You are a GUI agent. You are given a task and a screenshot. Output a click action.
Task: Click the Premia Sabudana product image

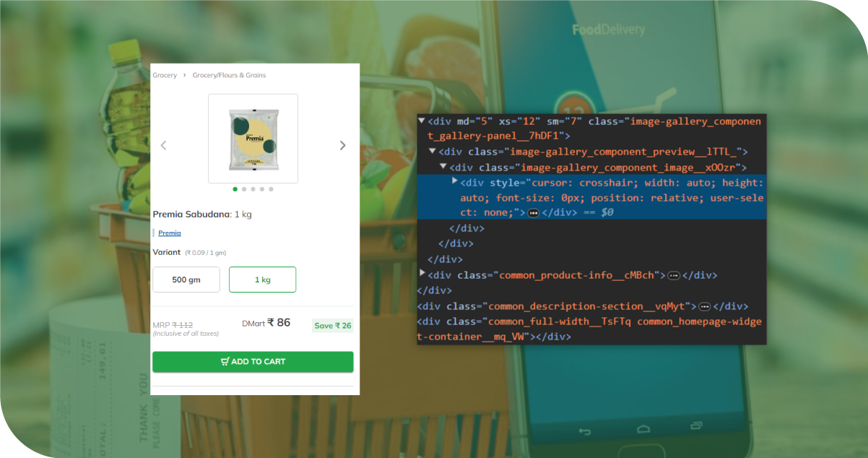(253, 139)
